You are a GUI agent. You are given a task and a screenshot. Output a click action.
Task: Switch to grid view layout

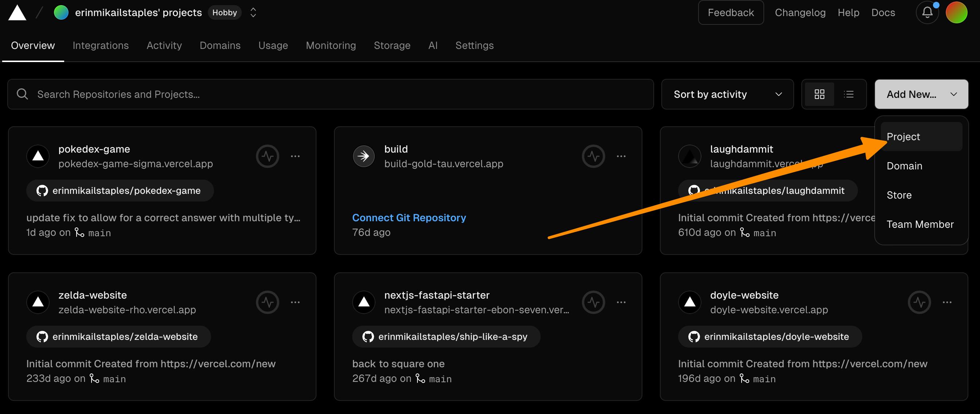pyautogui.click(x=819, y=94)
